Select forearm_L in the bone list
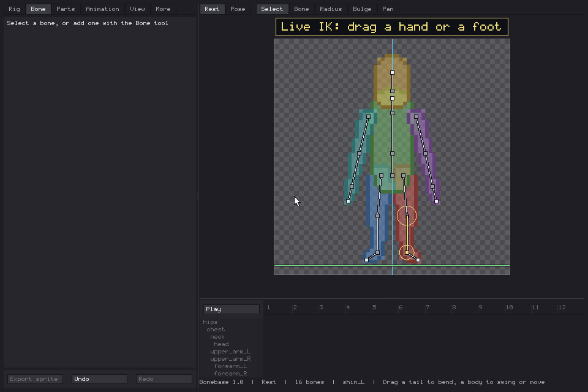 tap(230, 366)
